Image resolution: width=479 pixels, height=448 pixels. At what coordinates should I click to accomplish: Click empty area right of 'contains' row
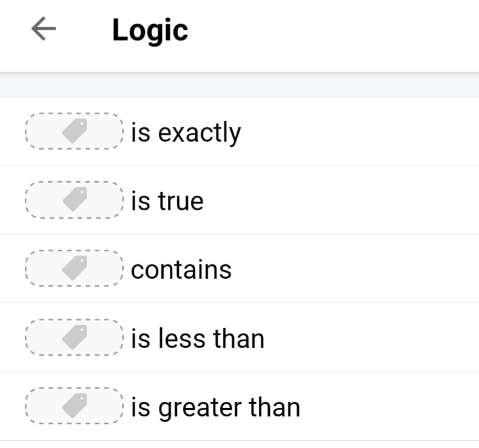364,269
